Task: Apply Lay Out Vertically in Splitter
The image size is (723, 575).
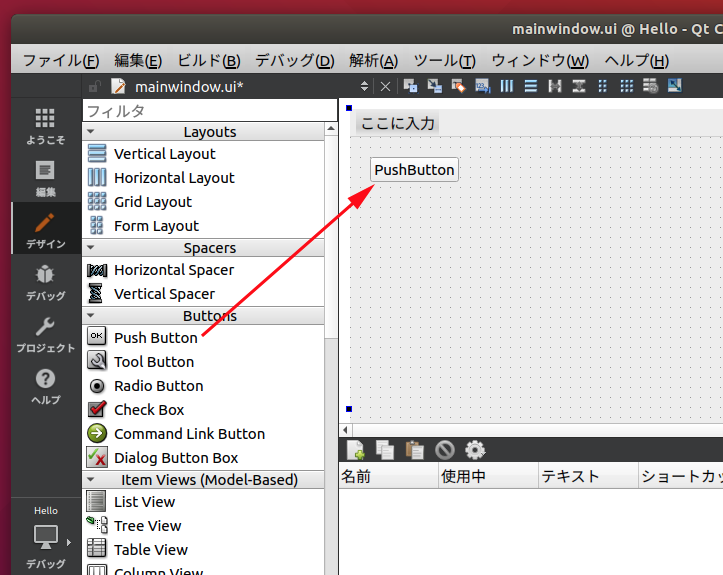Action: tap(579, 86)
